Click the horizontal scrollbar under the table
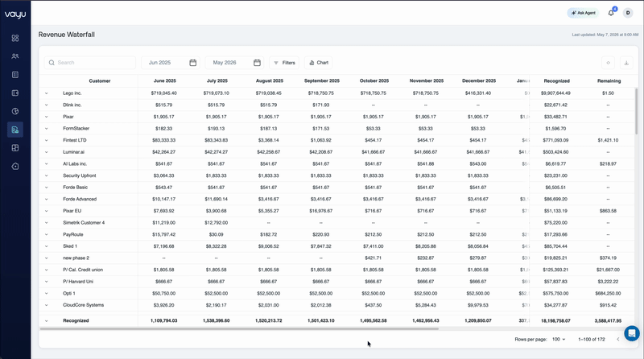 [239, 328]
